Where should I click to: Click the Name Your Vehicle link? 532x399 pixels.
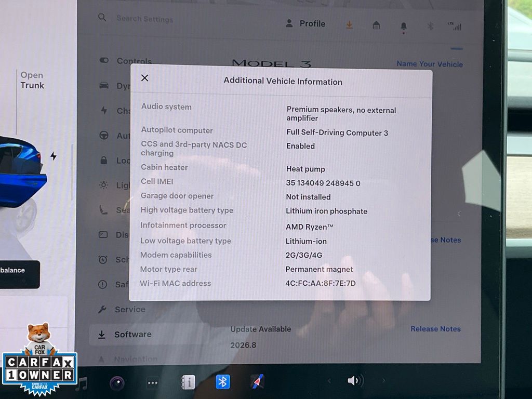(430, 64)
